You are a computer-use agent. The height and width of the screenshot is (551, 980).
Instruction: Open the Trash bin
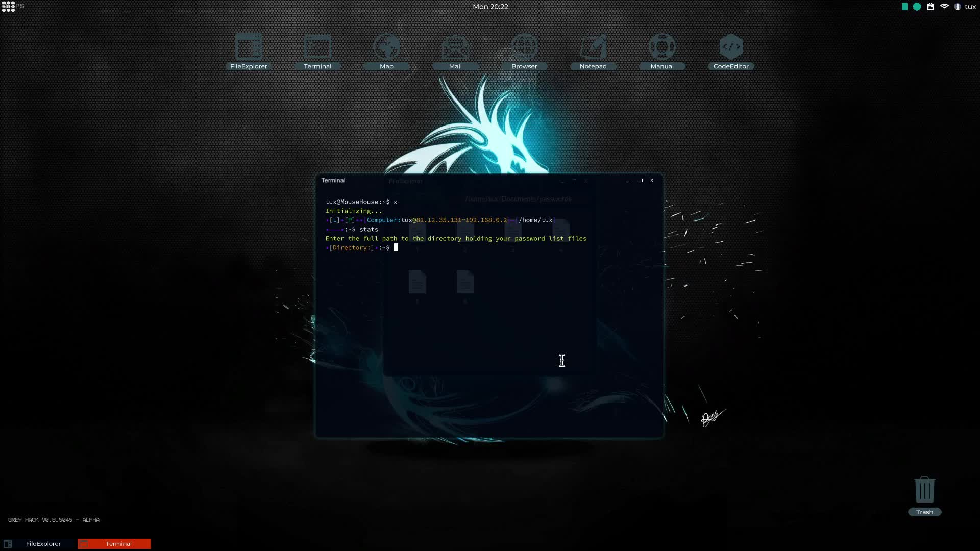tap(924, 494)
